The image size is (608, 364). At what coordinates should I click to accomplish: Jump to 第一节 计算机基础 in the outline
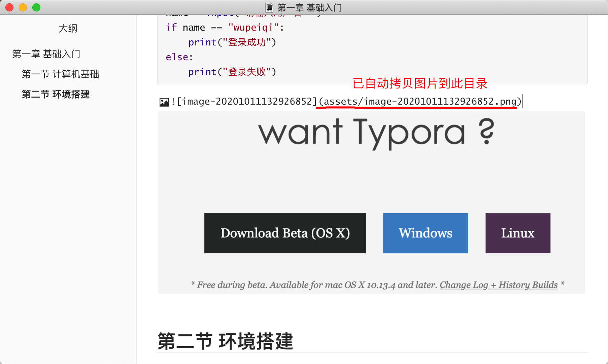click(60, 74)
